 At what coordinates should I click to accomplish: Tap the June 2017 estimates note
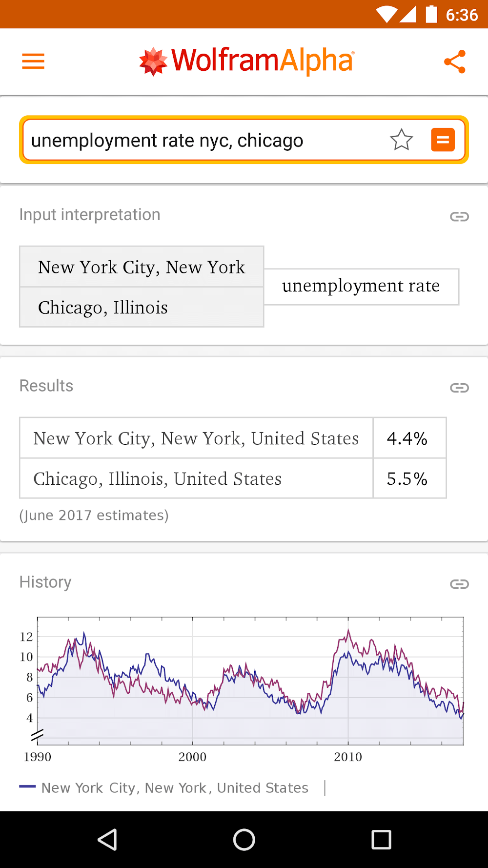[x=94, y=516]
